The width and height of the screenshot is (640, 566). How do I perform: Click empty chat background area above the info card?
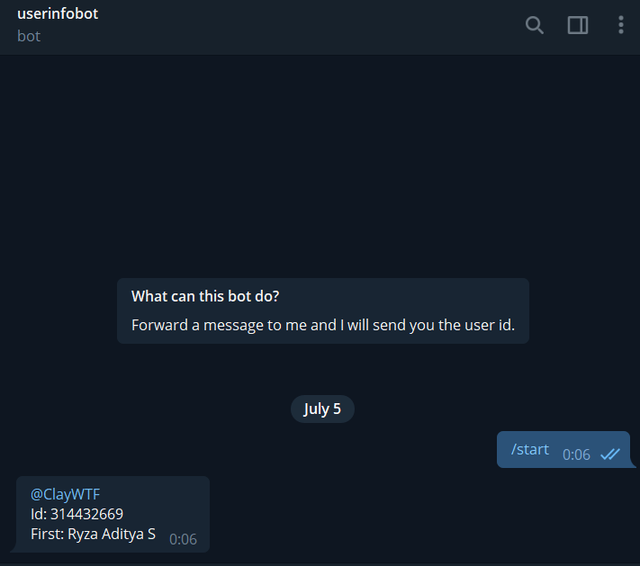320,163
